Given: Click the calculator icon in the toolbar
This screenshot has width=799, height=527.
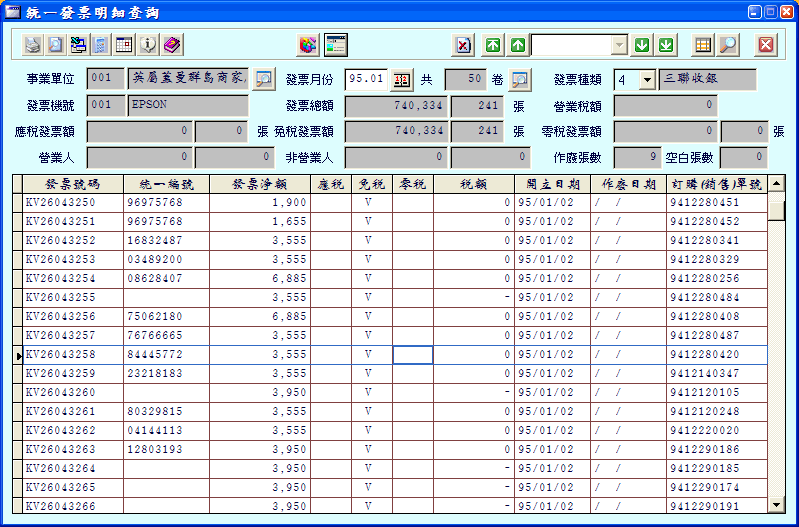Looking at the screenshot, I should 101,45.
